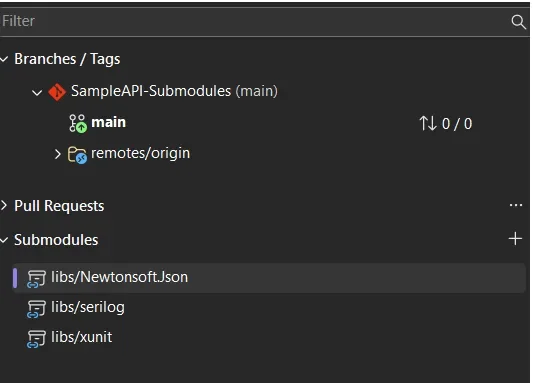Click the red Git repository icon

coord(57,92)
